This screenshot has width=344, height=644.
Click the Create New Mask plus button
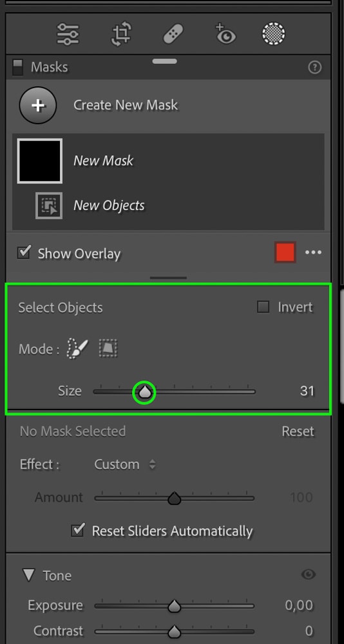(x=38, y=105)
